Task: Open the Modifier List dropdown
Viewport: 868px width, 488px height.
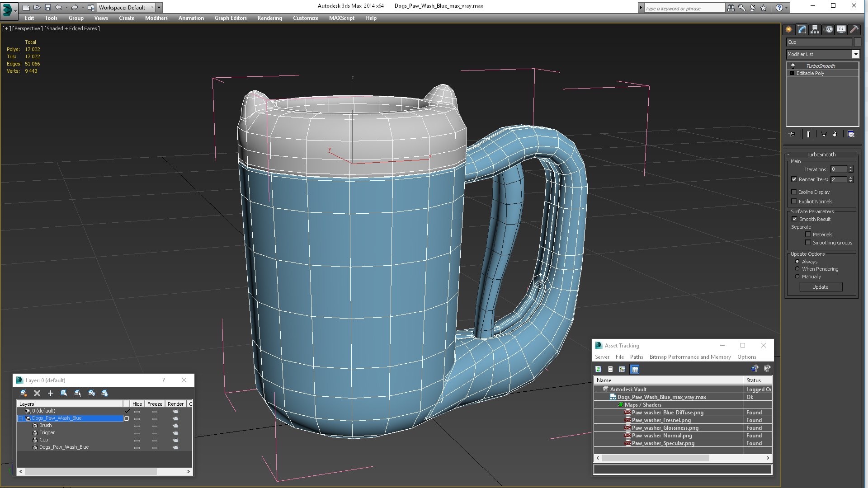Action: pyautogui.click(x=855, y=54)
